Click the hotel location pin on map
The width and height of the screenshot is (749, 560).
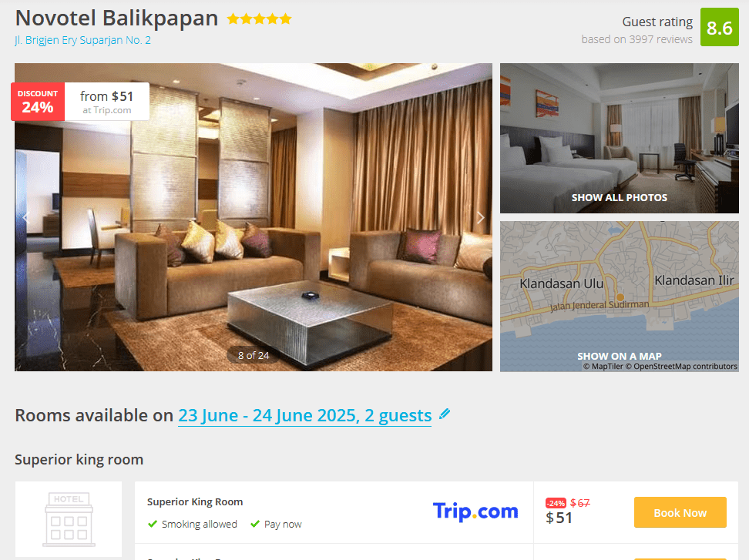(x=620, y=297)
